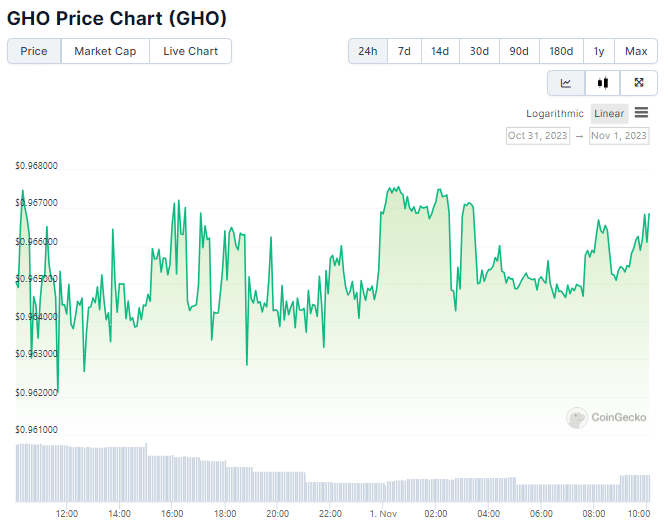The width and height of the screenshot is (670, 529).
Task: Click the $0.961000 axis label
Action: point(36,430)
